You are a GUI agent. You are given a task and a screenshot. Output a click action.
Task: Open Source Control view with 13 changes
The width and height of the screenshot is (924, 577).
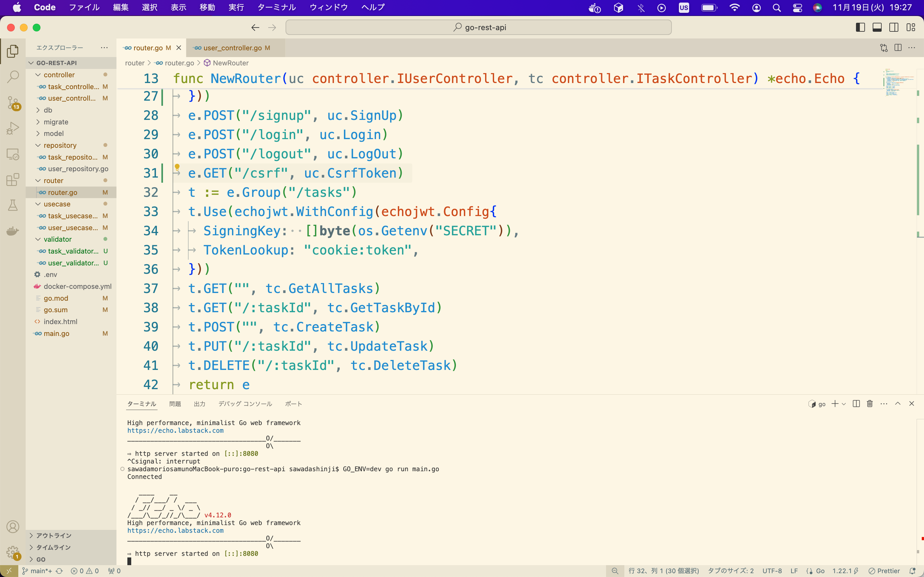pyautogui.click(x=13, y=103)
